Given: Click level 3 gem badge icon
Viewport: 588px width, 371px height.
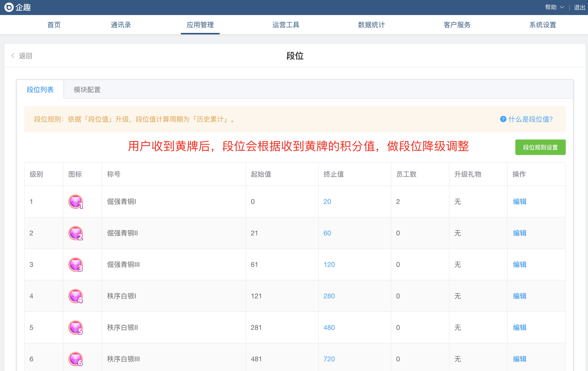Looking at the screenshot, I should (x=76, y=264).
